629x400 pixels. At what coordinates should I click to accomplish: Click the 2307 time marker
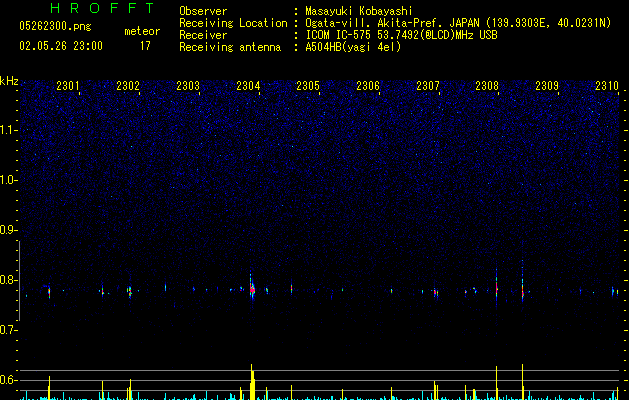point(428,86)
